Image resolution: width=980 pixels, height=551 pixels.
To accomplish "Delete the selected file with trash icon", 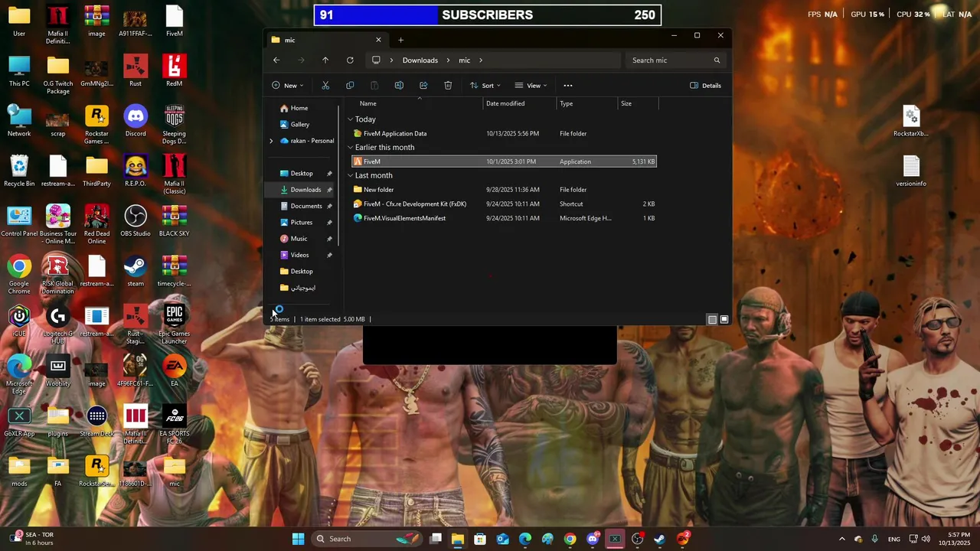I will click(x=448, y=86).
